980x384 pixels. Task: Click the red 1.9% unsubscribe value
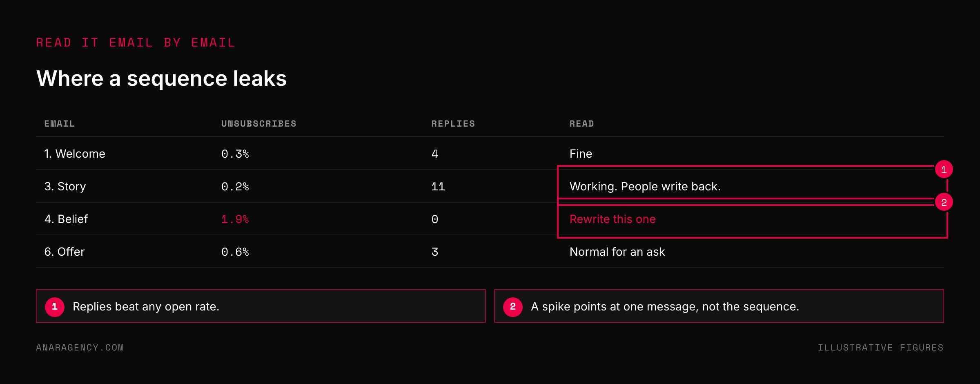click(x=235, y=219)
